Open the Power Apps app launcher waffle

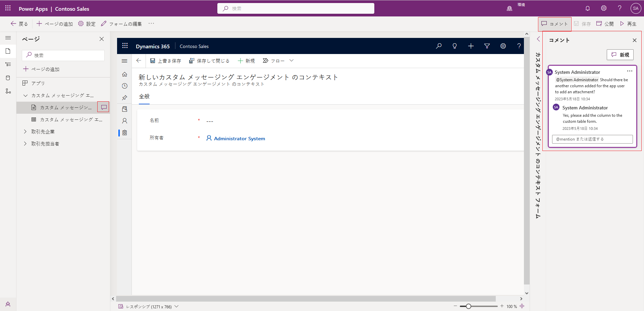pos(8,8)
